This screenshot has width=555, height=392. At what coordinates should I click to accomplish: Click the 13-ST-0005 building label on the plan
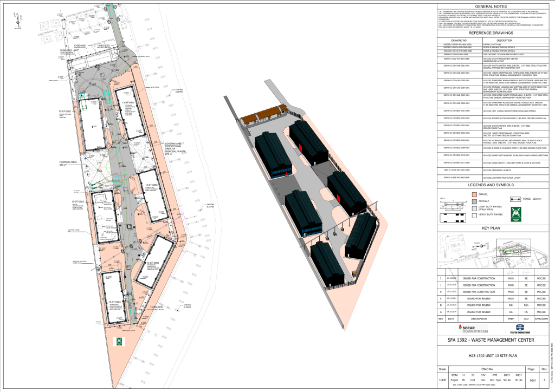click(x=152, y=185)
